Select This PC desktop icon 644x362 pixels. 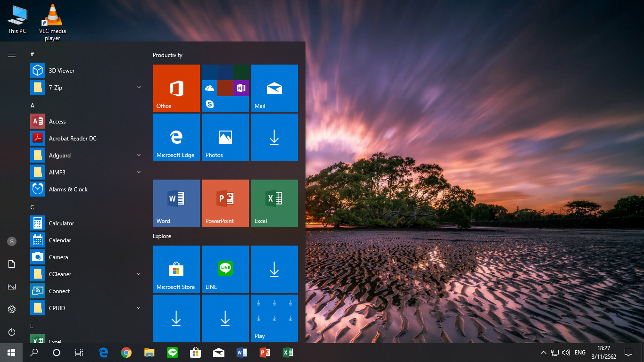point(17,19)
